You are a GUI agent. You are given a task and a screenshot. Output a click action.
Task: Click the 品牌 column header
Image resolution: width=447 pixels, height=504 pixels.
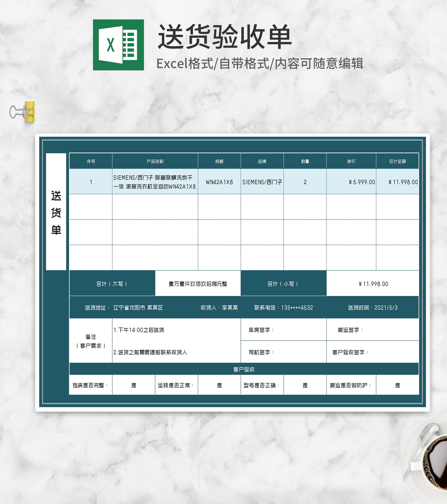(x=262, y=161)
